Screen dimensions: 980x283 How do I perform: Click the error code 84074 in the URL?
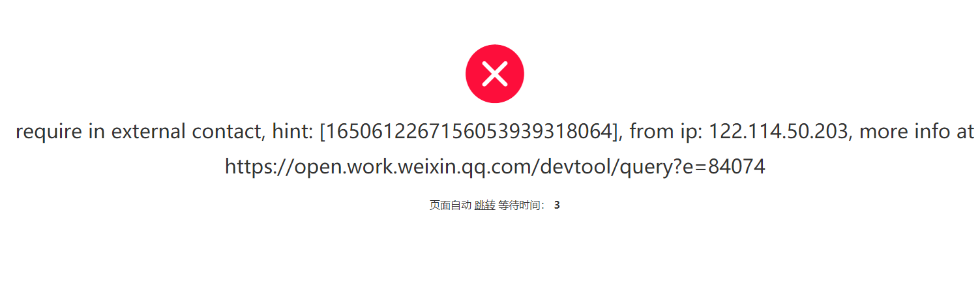pyautogui.click(x=736, y=167)
